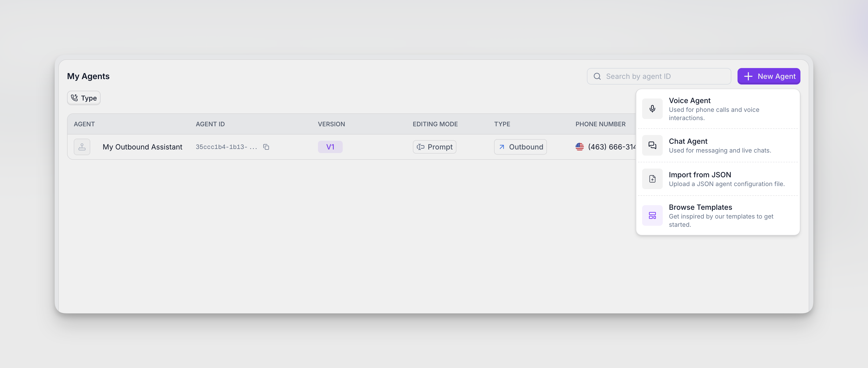
Task: Open the Type filter dropdown
Action: (x=84, y=98)
